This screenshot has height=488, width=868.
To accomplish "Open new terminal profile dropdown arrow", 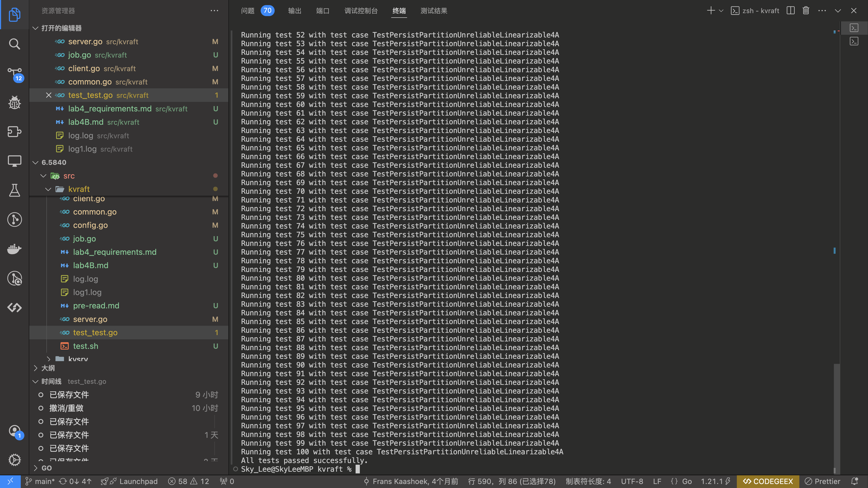I will 721,11.
